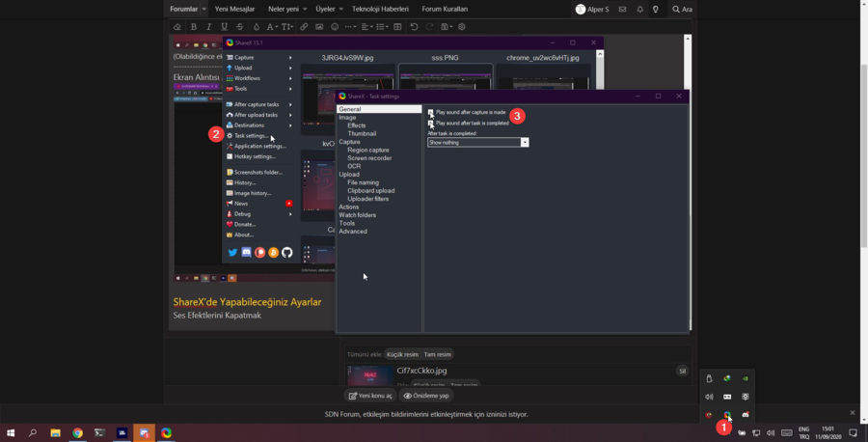The image size is (868, 442).
Task: Open Screenshots folder from ShareX menu
Action: pyautogui.click(x=258, y=172)
